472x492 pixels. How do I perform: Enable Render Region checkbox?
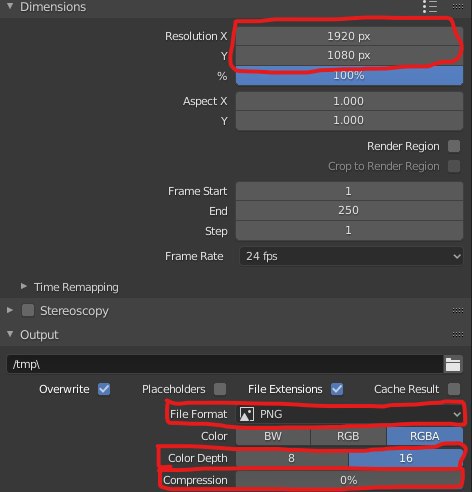click(454, 146)
